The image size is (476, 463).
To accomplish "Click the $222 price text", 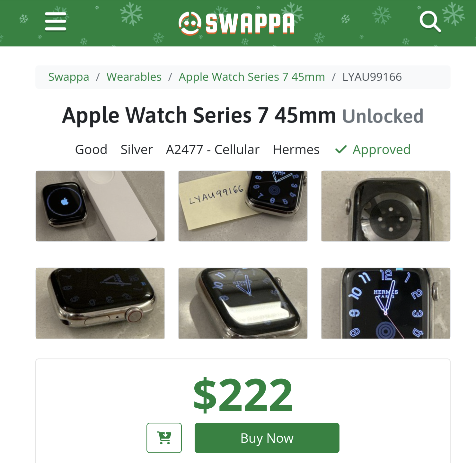I will coord(243,395).
